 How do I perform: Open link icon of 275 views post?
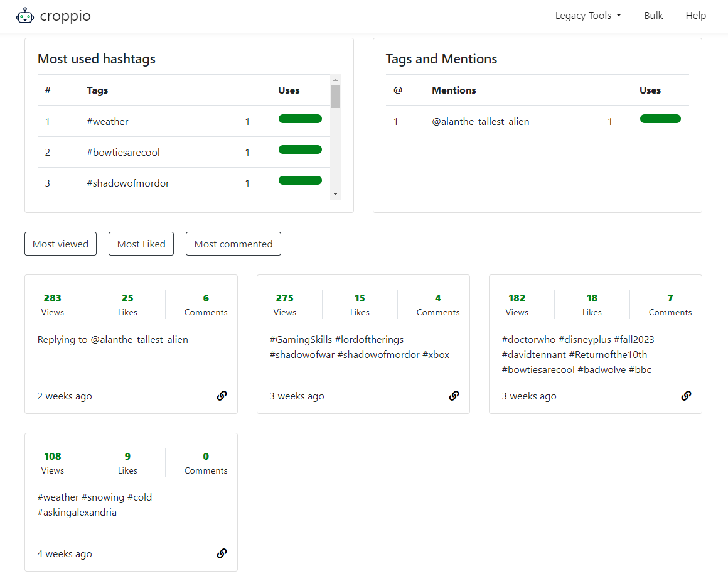[x=454, y=396]
